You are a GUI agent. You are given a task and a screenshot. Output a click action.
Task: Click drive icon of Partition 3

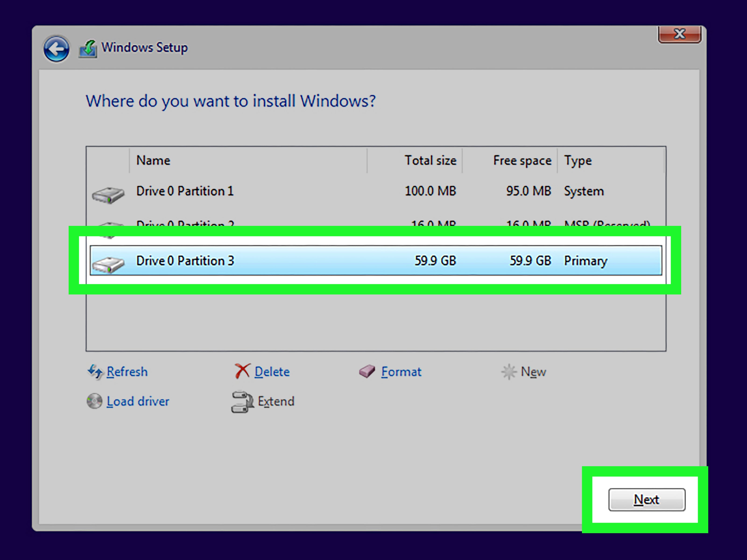(x=108, y=265)
